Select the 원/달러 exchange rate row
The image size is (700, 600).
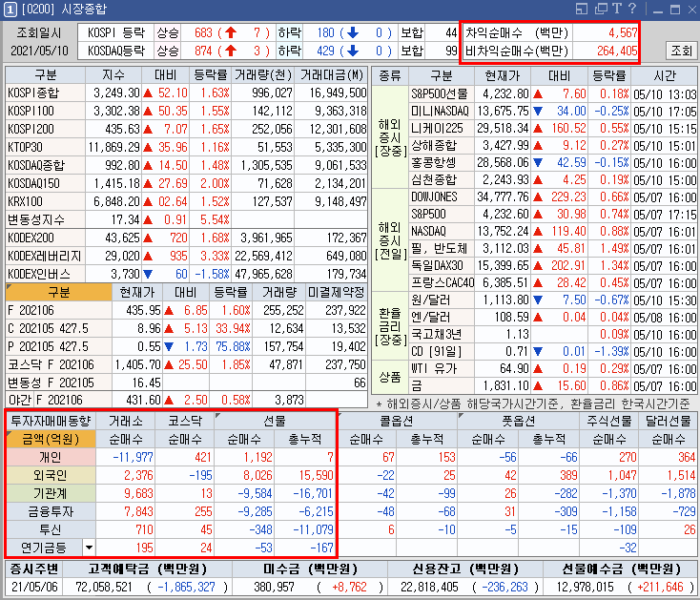coord(553,300)
